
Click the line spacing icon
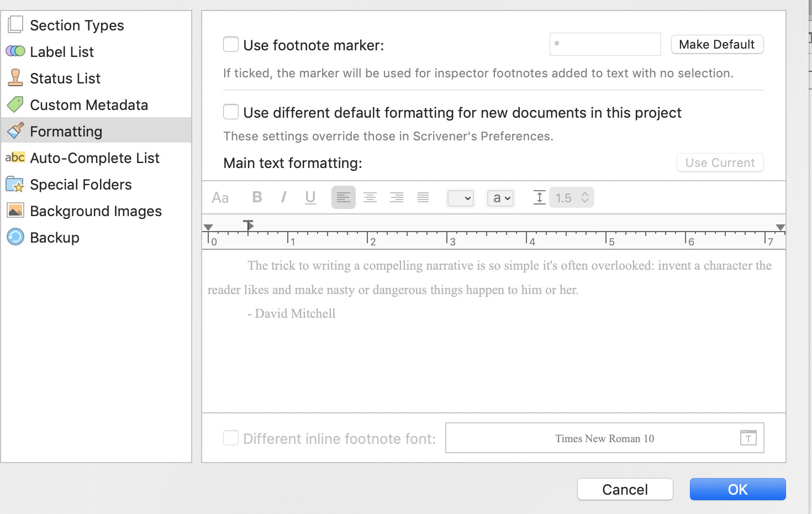[540, 197]
